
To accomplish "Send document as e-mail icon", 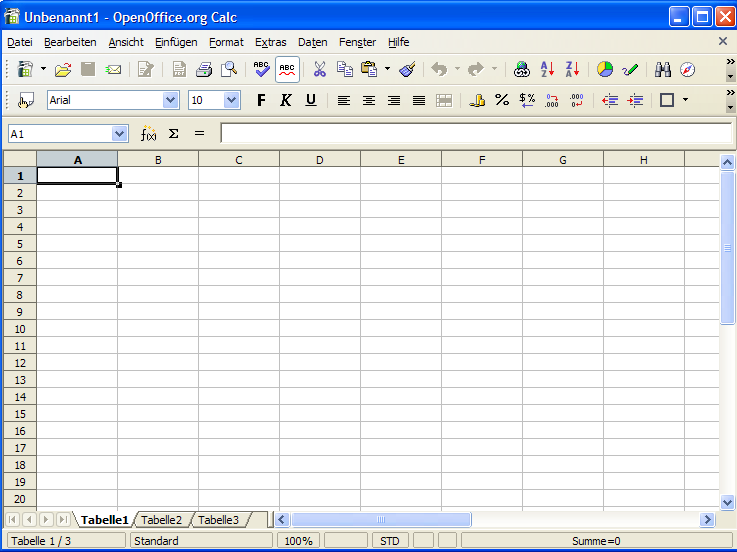I will pyautogui.click(x=113, y=70).
